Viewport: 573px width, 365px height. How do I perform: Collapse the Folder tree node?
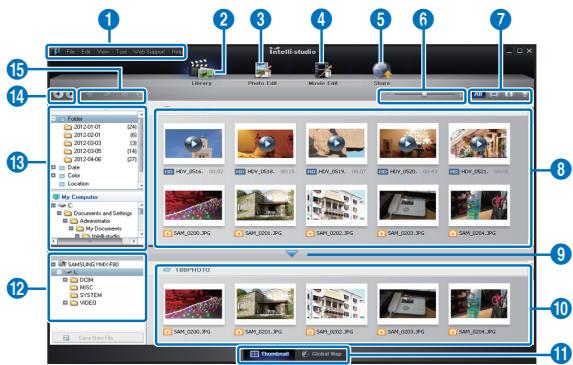(x=54, y=119)
